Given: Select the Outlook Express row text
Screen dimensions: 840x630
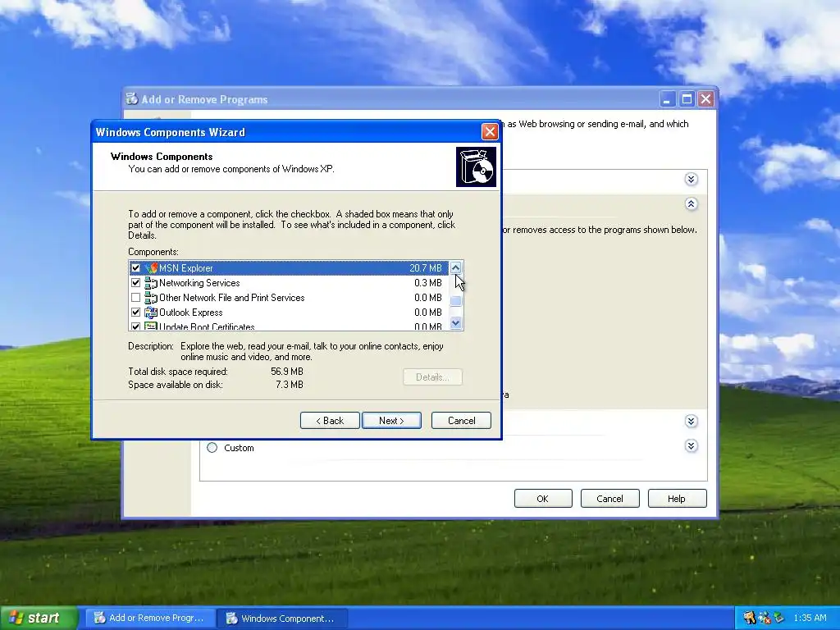Looking at the screenshot, I should point(190,313).
